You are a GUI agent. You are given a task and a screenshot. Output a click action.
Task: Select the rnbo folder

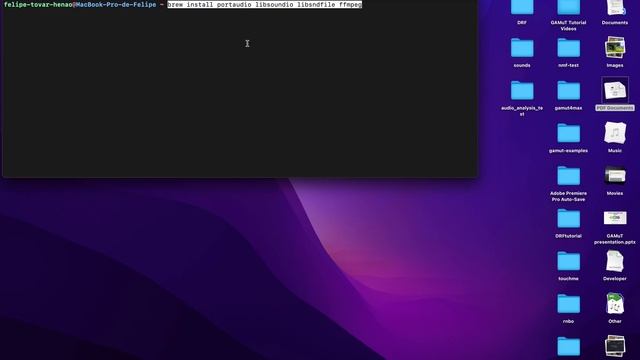click(x=569, y=304)
